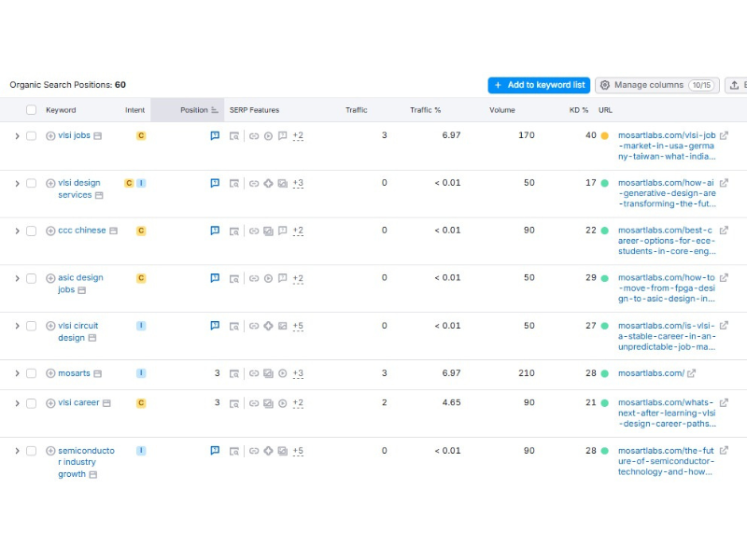
Task: Check the box for vlsi design services
Action: click(31, 184)
